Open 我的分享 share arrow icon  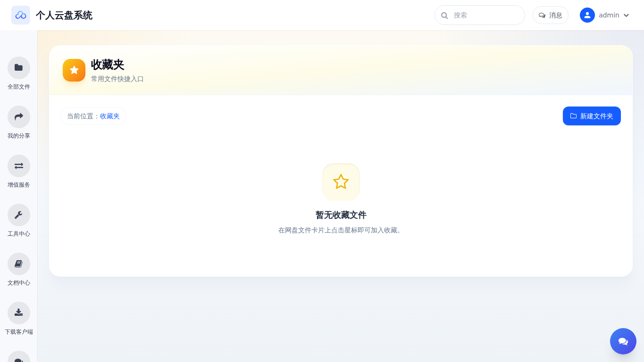pyautogui.click(x=19, y=117)
